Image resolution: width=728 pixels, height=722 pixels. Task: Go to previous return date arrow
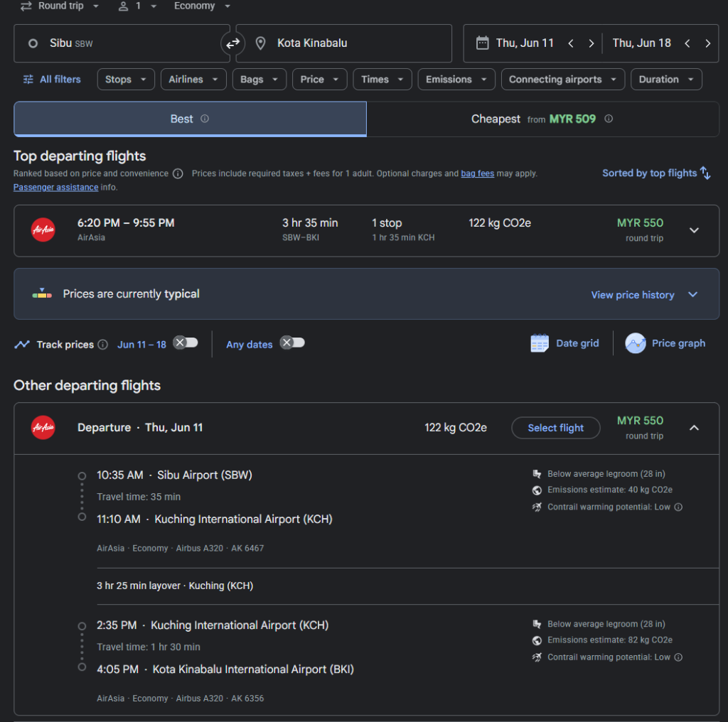(x=687, y=43)
